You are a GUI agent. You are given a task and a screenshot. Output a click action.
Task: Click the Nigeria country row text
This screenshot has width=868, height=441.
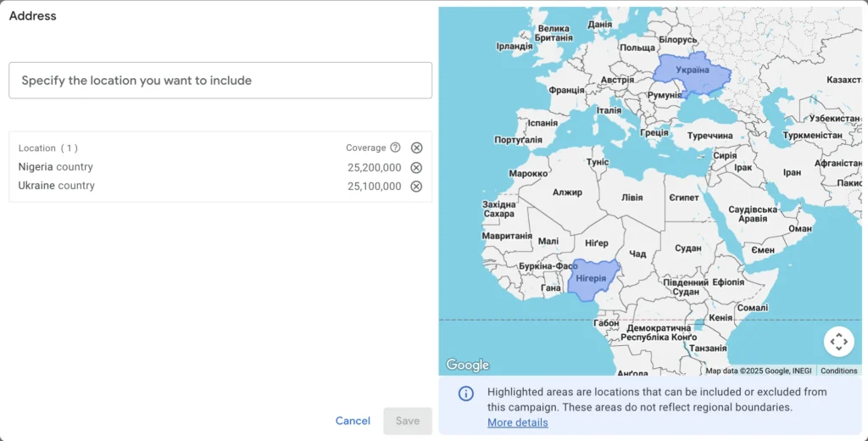[x=55, y=167]
